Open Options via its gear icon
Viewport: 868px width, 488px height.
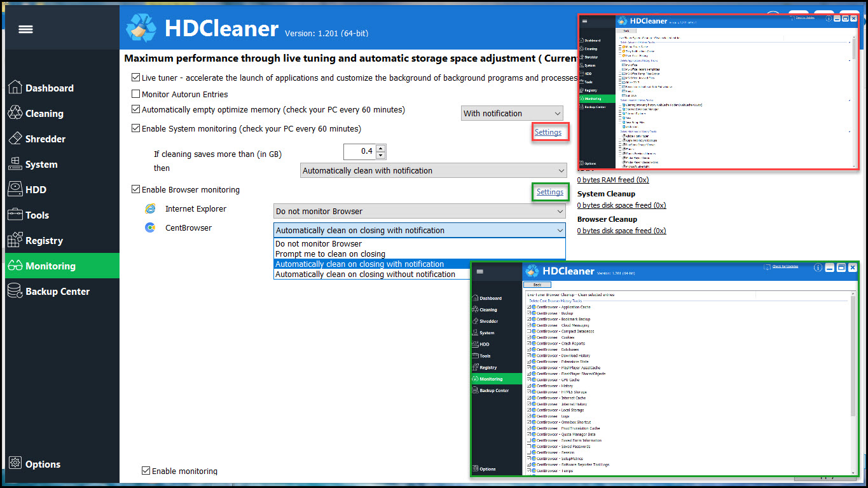pos(15,463)
